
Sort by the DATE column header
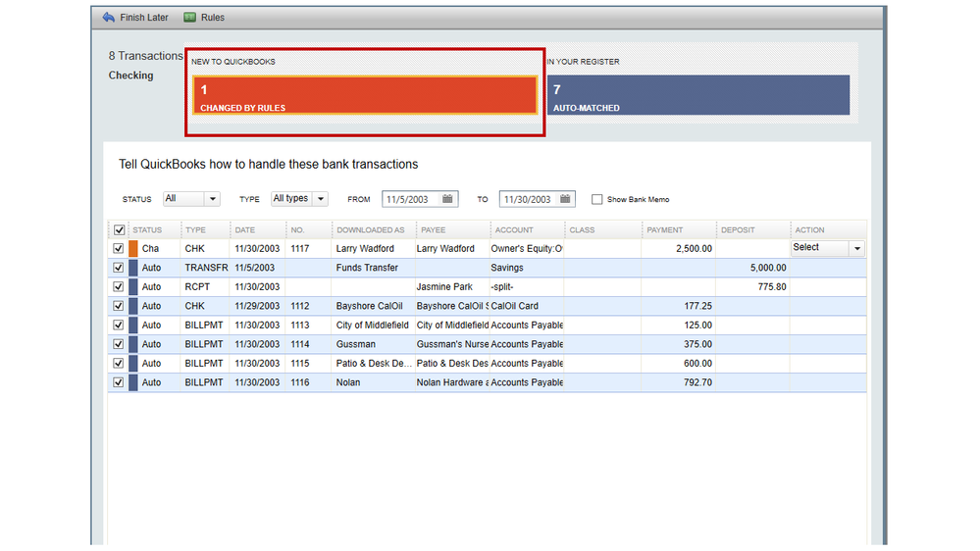tap(245, 229)
